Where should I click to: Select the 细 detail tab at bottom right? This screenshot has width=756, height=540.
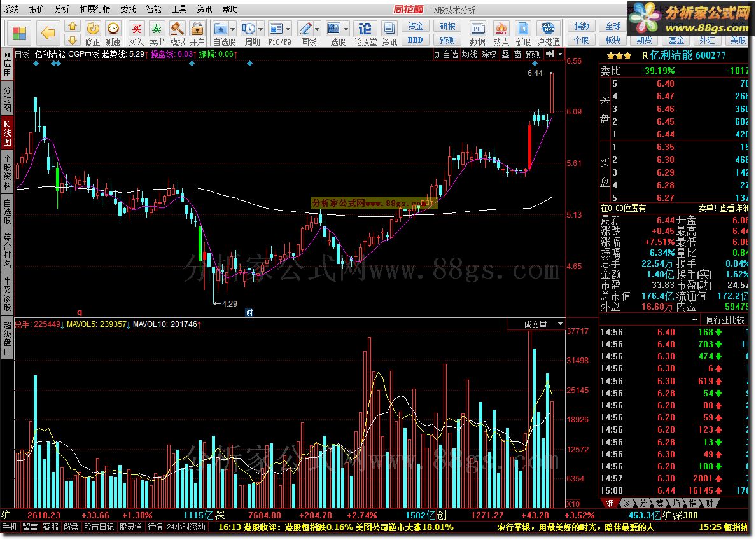tap(610, 503)
